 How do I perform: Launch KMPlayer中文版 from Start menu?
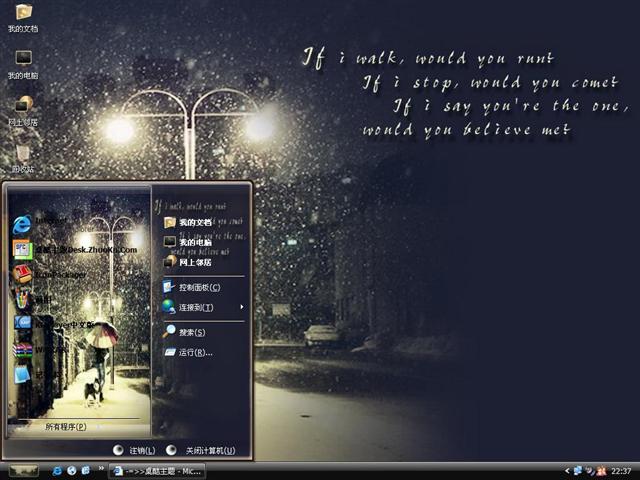53,325
